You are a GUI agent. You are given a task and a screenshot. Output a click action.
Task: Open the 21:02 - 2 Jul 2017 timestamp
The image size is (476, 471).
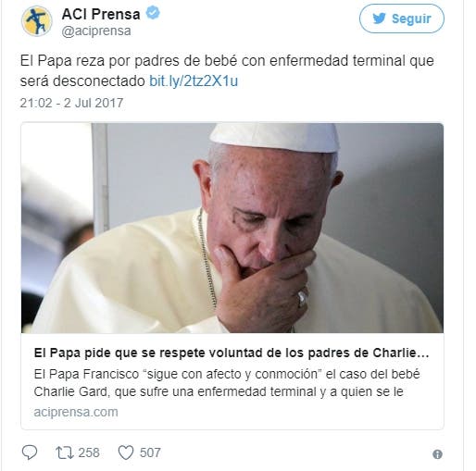point(71,103)
